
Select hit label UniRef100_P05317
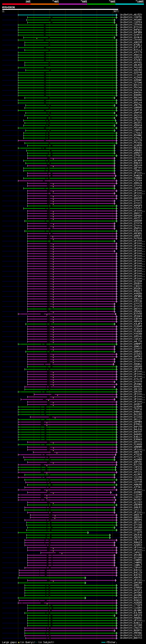coord(131,208)
